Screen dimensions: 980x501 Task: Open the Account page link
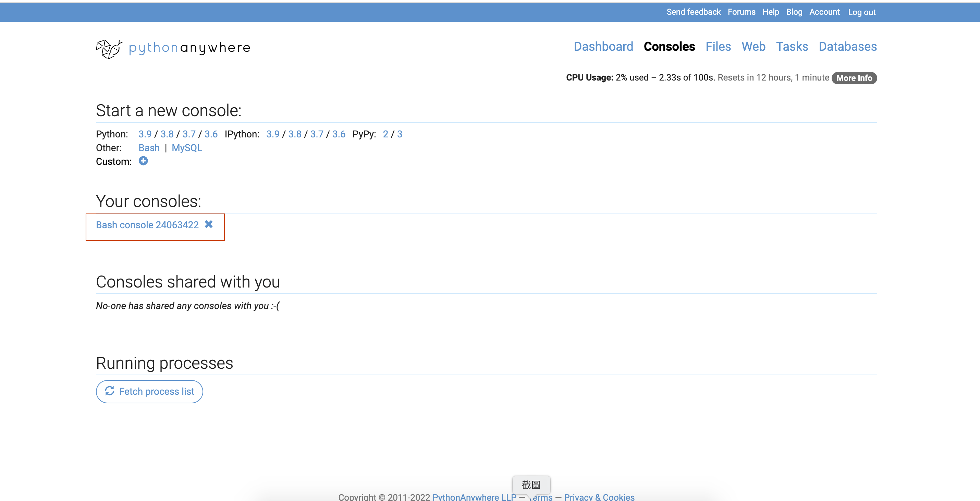(x=824, y=12)
